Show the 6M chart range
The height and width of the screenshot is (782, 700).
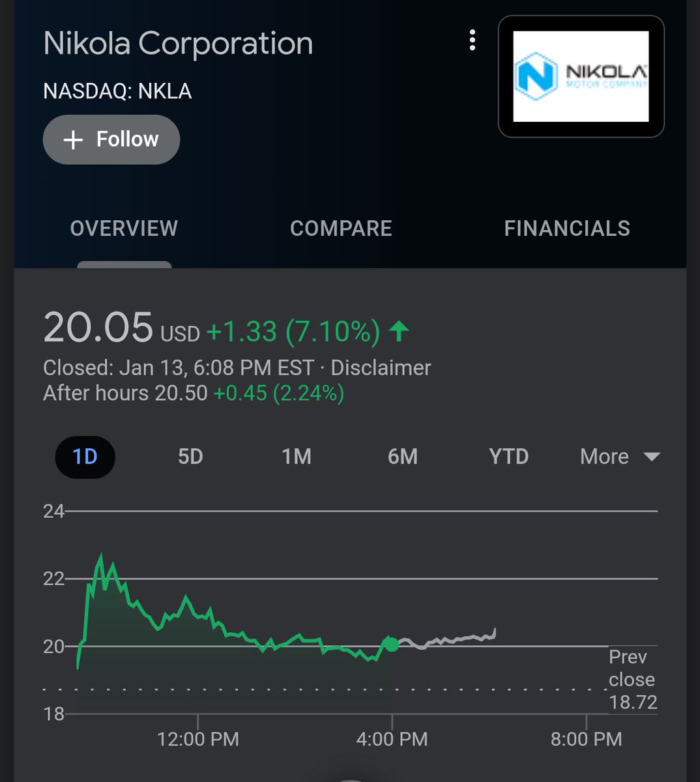(x=403, y=456)
